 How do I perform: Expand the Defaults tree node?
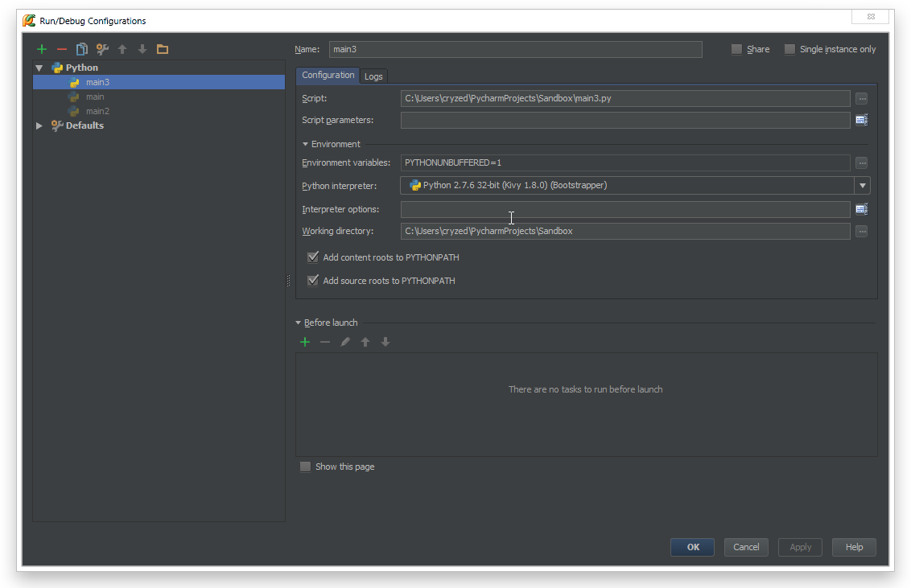(x=39, y=125)
